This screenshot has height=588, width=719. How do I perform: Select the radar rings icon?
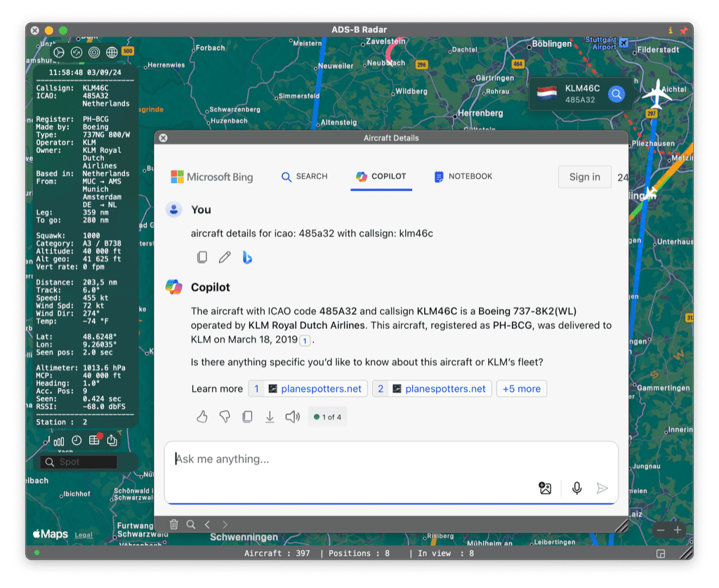[x=93, y=52]
